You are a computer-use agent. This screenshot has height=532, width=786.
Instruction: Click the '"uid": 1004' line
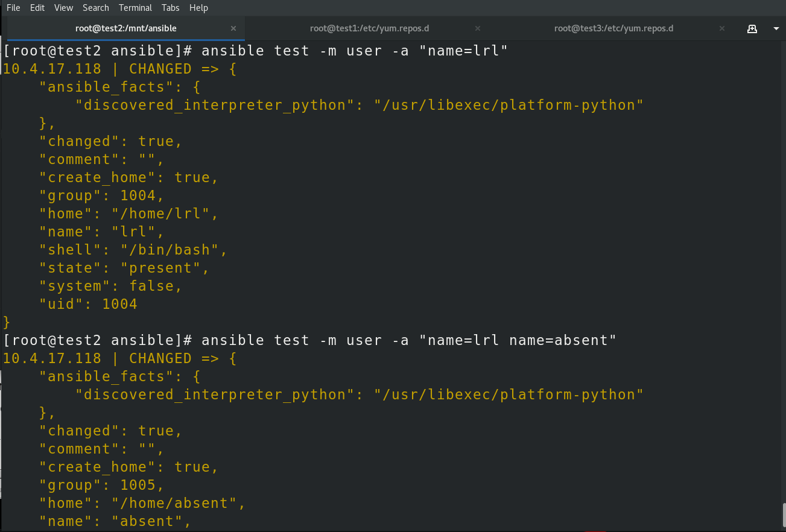pos(89,304)
